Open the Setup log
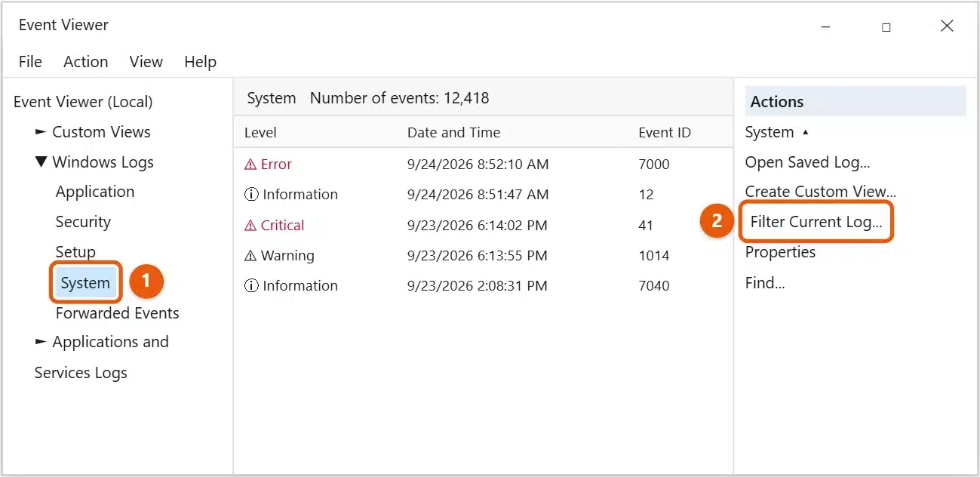This screenshot has width=980, height=477. click(75, 252)
